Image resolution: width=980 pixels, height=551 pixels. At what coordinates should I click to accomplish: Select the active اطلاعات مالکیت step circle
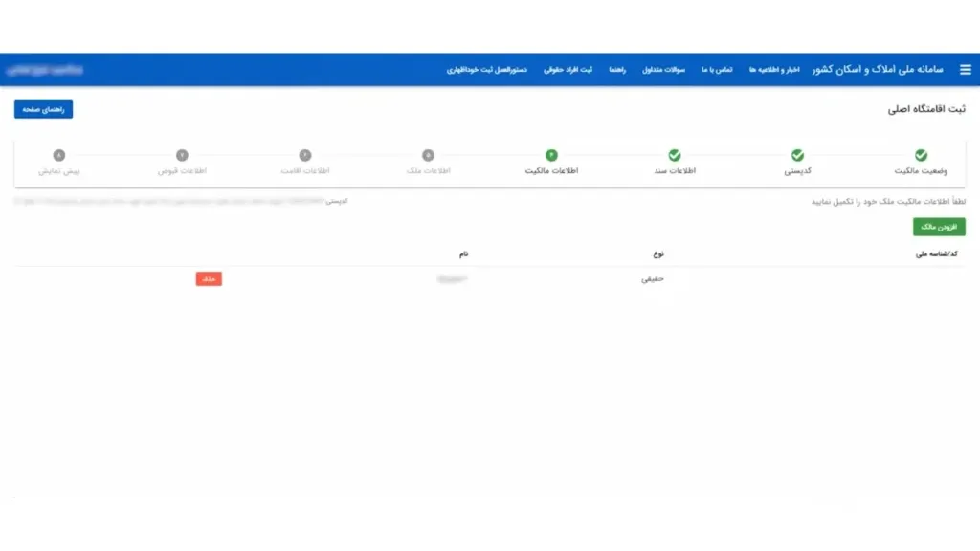551,155
